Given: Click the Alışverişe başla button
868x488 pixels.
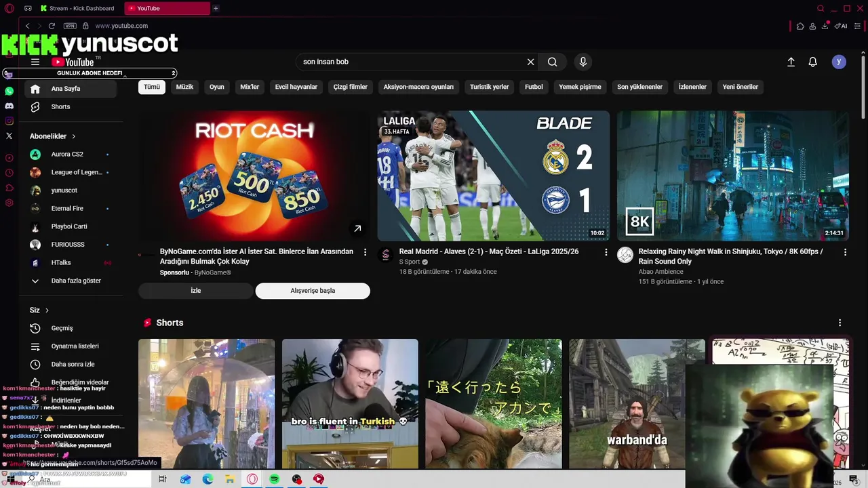Looking at the screenshot, I should point(313,291).
